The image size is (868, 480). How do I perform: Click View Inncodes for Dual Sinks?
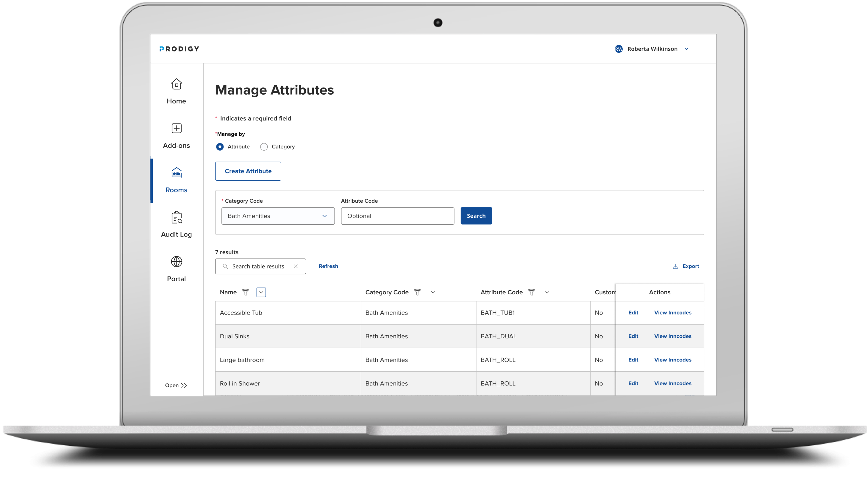(x=672, y=336)
